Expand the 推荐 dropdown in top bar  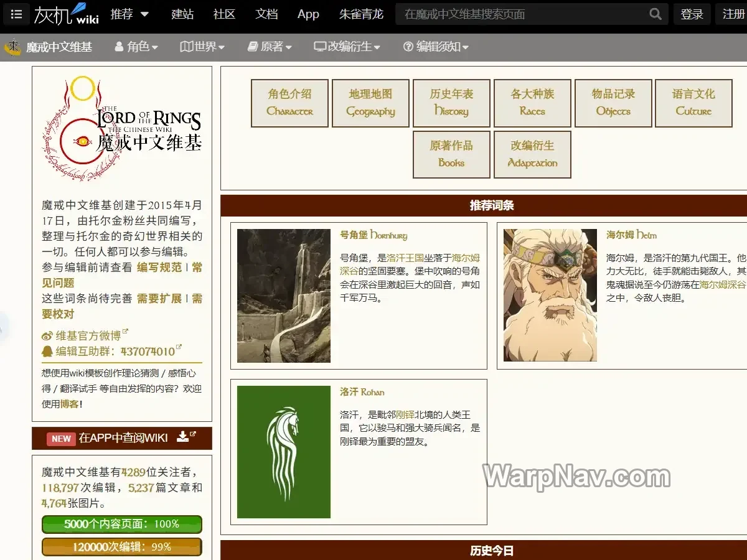pos(129,14)
